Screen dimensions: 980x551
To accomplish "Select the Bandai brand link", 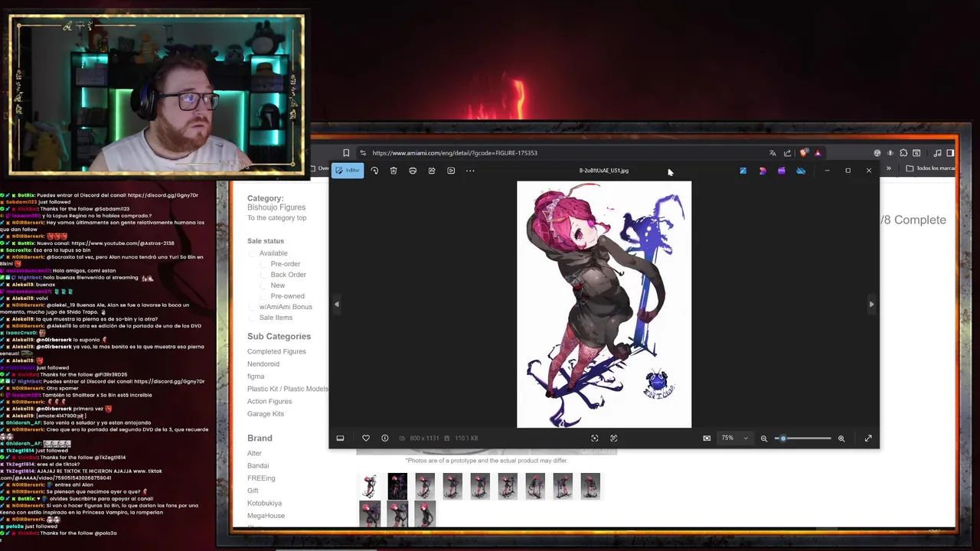I will (x=258, y=465).
